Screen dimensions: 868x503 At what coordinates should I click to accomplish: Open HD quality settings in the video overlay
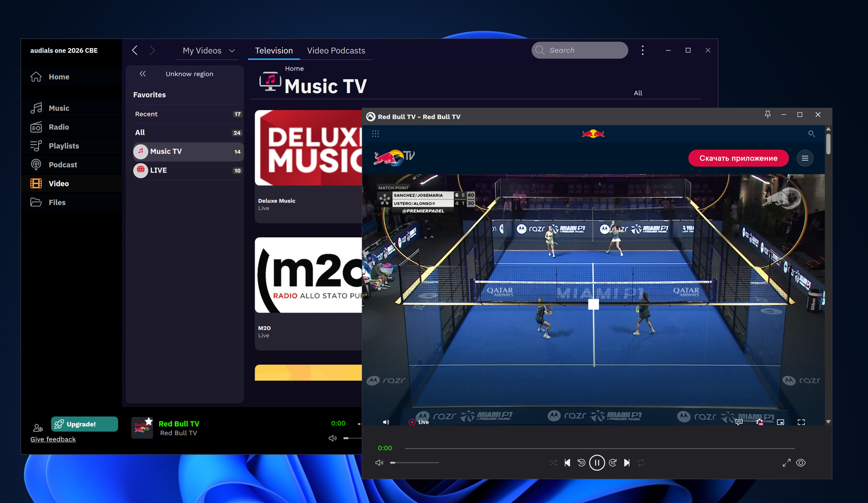tap(760, 422)
